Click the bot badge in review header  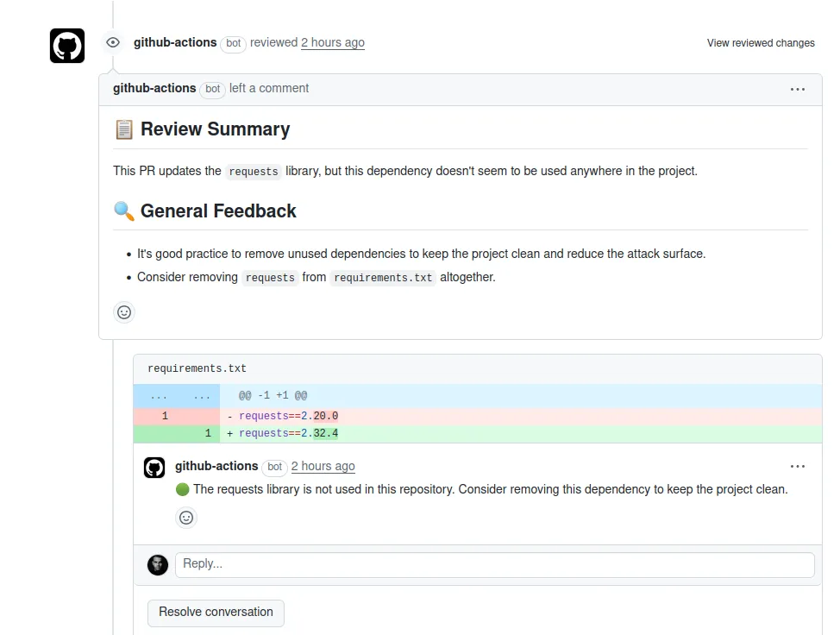coord(233,43)
